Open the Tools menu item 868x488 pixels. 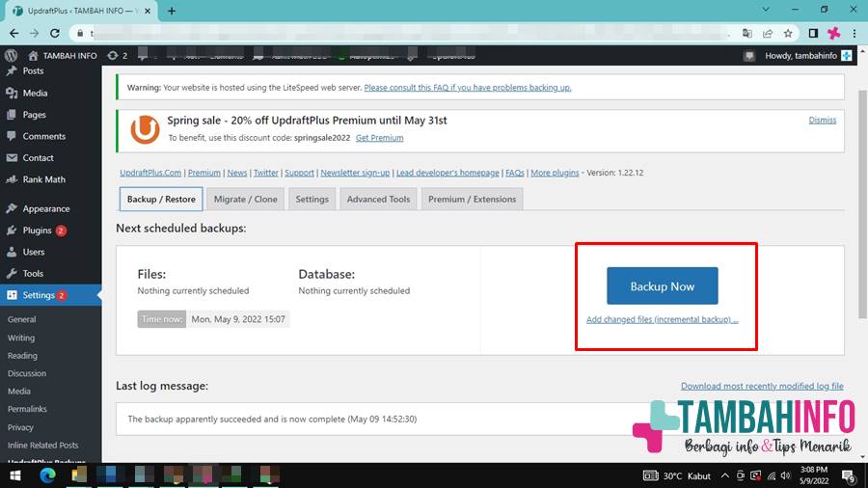tap(33, 273)
